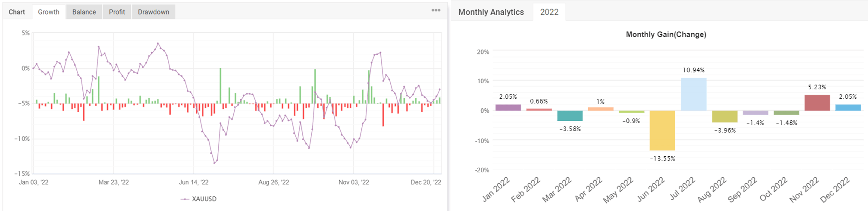Click the Dec 2022 blue gain bar
868x211 pixels.
(x=848, y=107)
